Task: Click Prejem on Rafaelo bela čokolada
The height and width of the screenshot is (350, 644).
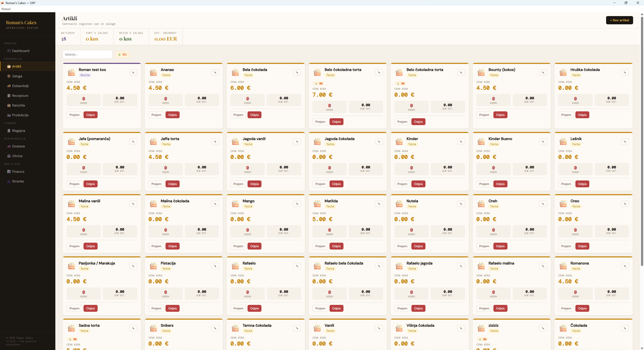Action: coord(320,309)
